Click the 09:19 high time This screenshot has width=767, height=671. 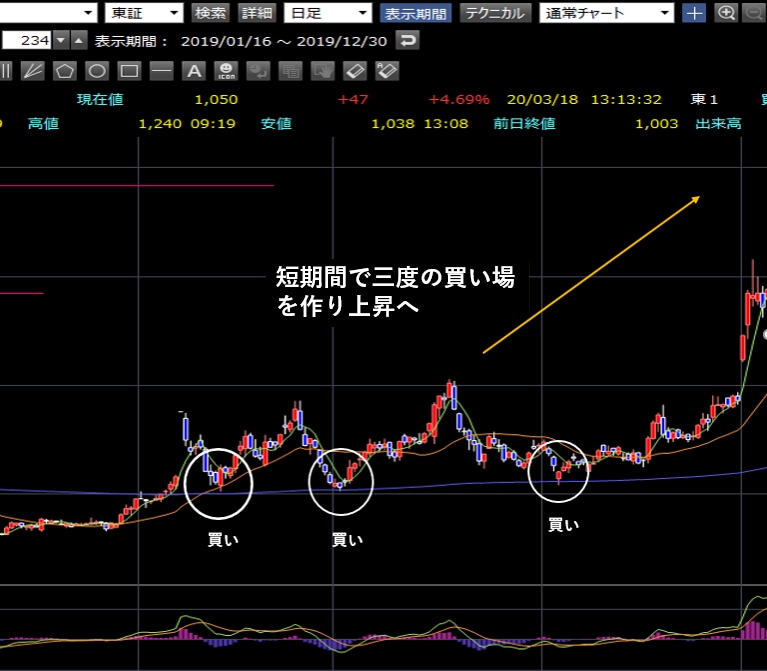[x=213, y=124]
